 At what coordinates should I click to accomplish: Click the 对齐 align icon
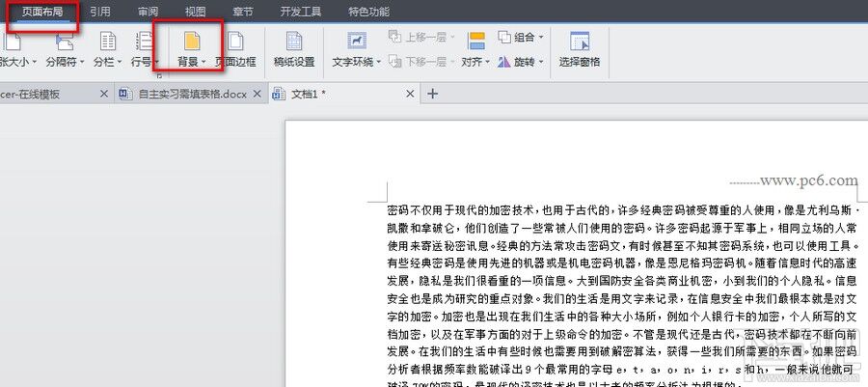click(476, 41)
